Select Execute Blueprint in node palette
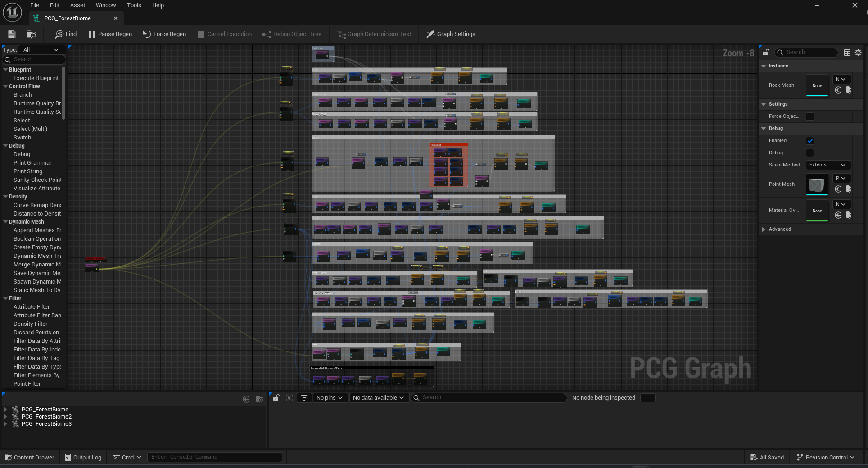 tap(36, 78)
